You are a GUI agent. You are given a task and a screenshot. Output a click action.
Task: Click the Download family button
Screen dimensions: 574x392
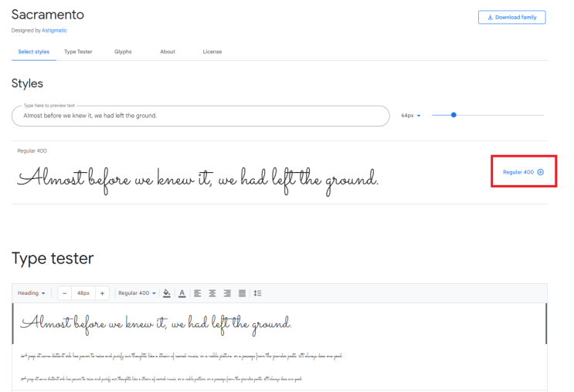[x=511, y=17]
